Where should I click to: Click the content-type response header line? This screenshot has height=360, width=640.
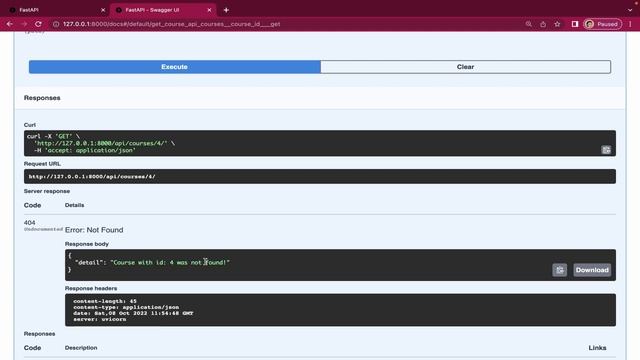pos(126,307)
